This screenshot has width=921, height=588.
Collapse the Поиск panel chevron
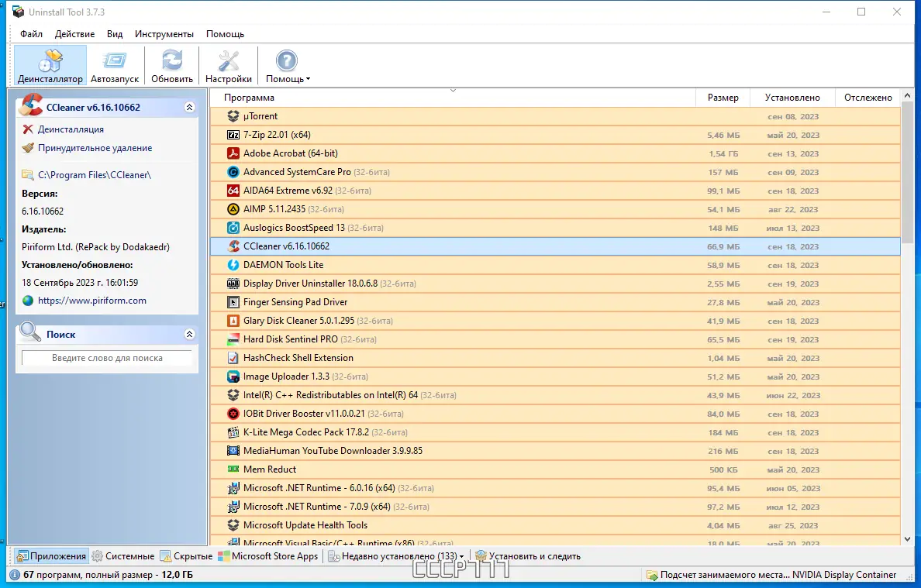click(x=189, y=334)
